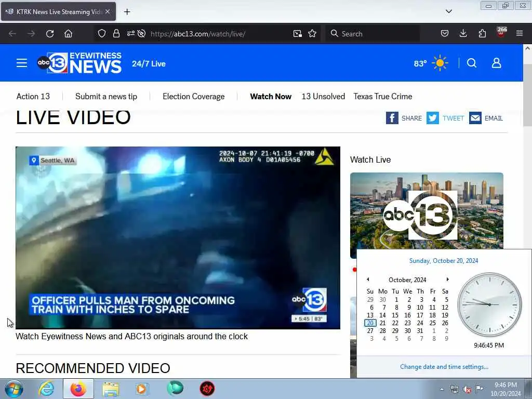Open the Windows Start menu
Screen dimensions: 532x399
tap(14, 389)
